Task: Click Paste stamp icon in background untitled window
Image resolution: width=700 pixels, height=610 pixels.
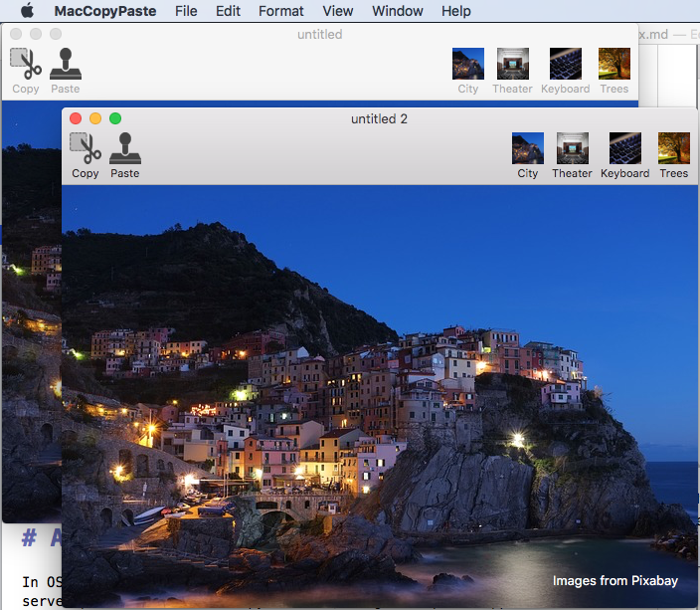Action: (x=66, y=64)
